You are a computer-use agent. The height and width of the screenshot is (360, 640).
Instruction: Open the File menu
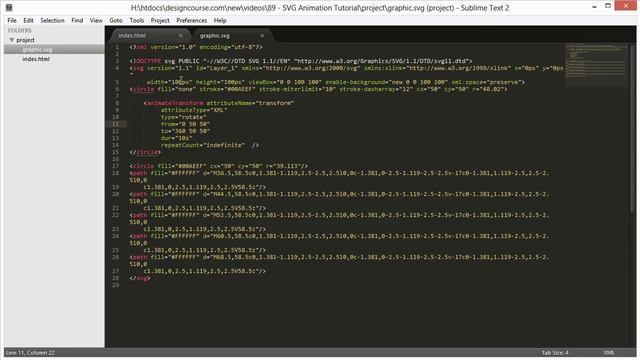pos(12,20)
